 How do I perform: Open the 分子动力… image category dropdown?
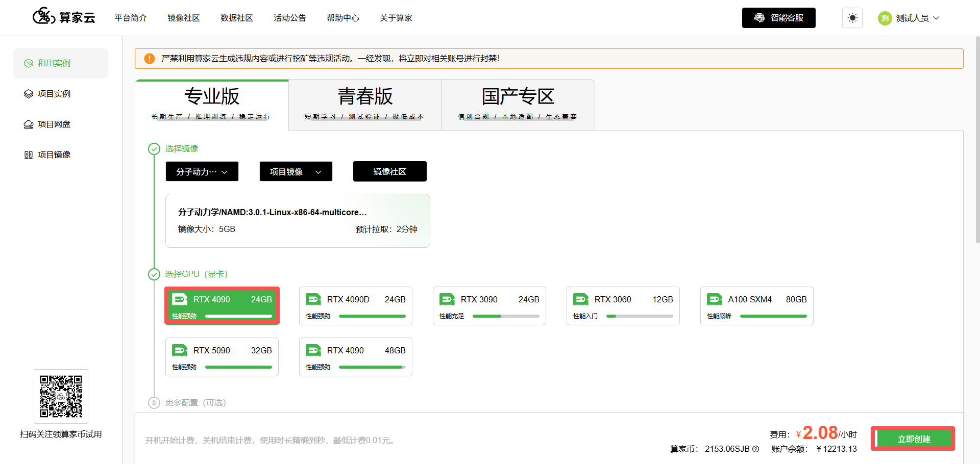pos(202,171)
